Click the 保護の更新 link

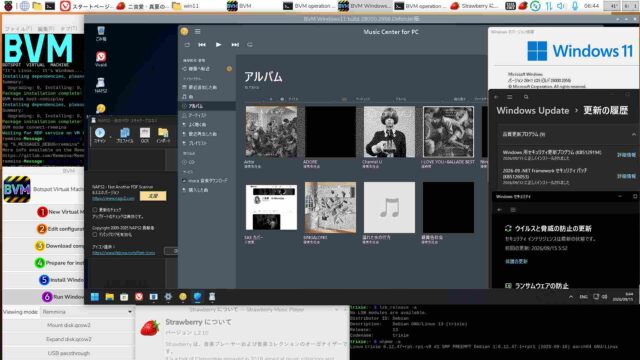(x=516, y=262)
